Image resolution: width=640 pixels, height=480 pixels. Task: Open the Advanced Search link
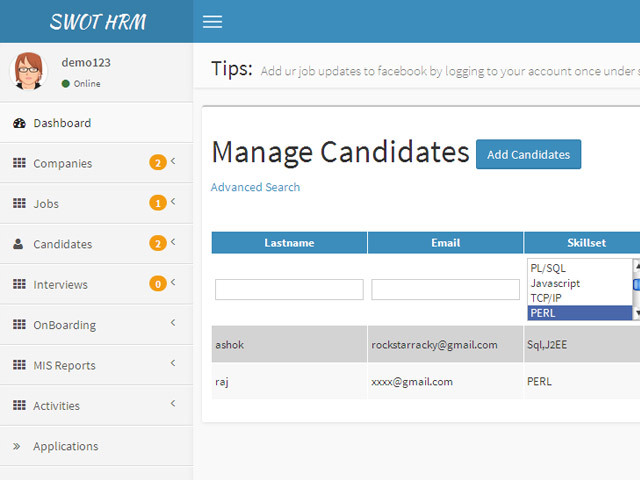coord(255,187)
